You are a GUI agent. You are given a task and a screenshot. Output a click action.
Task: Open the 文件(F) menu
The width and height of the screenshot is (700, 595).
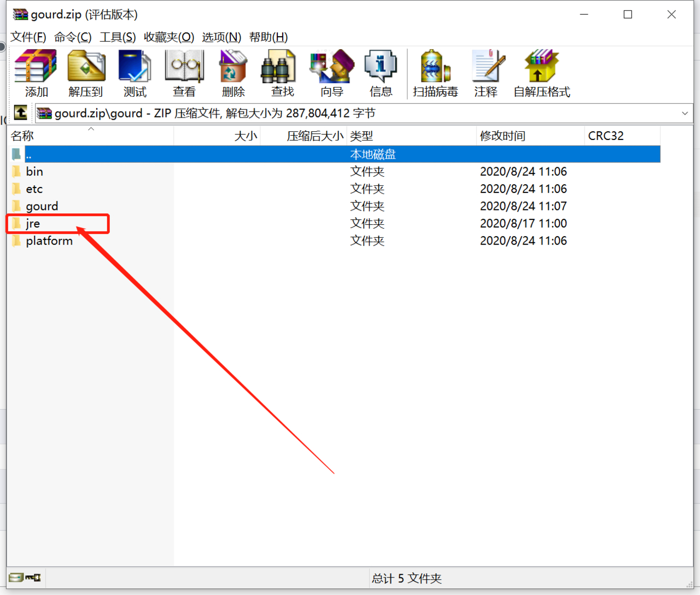(x=28, y=37)
